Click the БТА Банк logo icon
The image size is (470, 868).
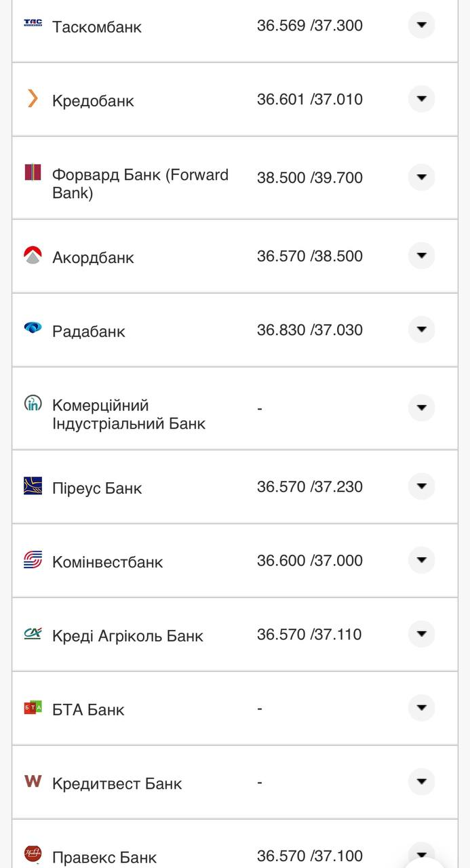pos(33,708)
